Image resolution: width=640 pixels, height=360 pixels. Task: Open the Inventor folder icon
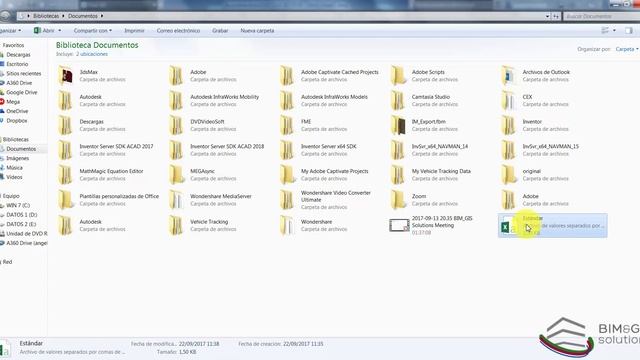[509, 125]
